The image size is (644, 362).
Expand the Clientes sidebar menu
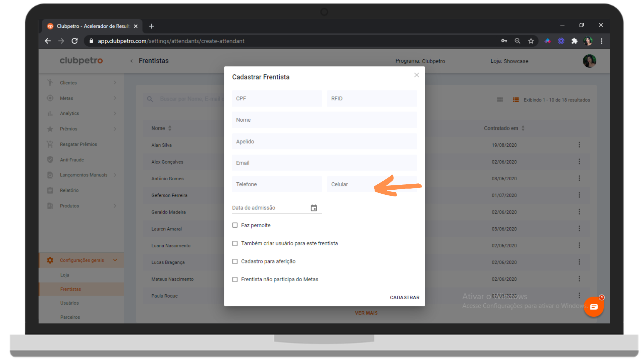pos(68,82)
